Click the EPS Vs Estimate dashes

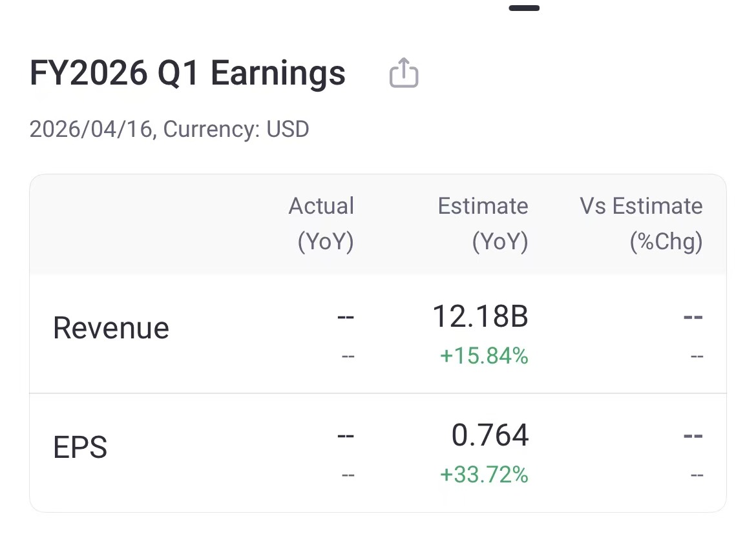(693, 435)
